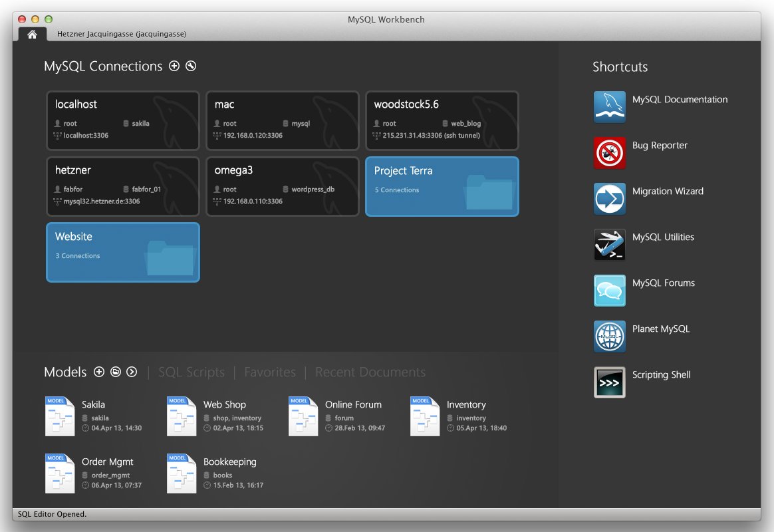Click the MySQL Documentation shortcut label
Viewport: 774px width, 532px height.
point(680,99)
